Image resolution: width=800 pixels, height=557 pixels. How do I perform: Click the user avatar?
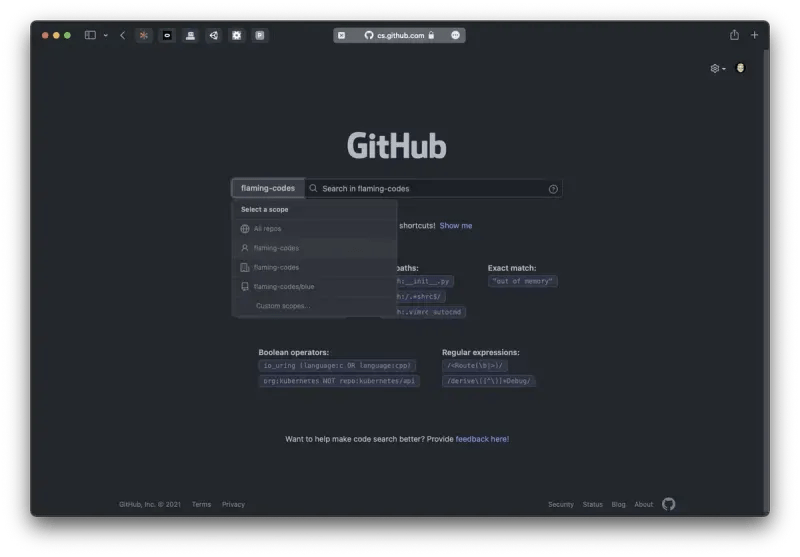pos(740,68)
